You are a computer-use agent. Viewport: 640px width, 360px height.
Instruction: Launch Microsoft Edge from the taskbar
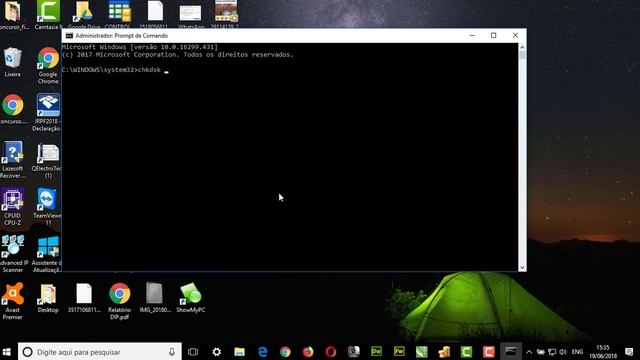pyautogui.click(x=262, y=352)
